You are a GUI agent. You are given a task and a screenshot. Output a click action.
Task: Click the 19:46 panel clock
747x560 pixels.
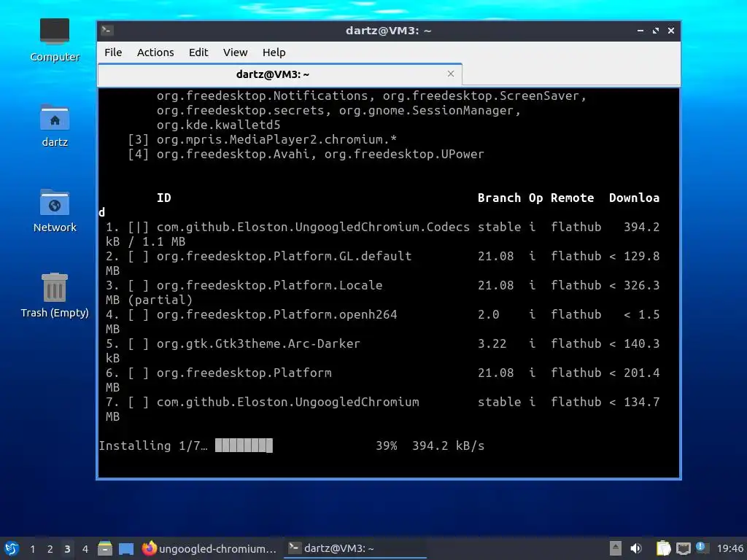coord(729,548)
